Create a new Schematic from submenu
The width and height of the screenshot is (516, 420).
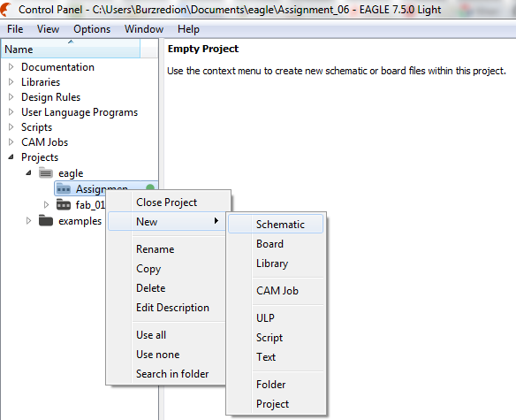tap(276, 224)
